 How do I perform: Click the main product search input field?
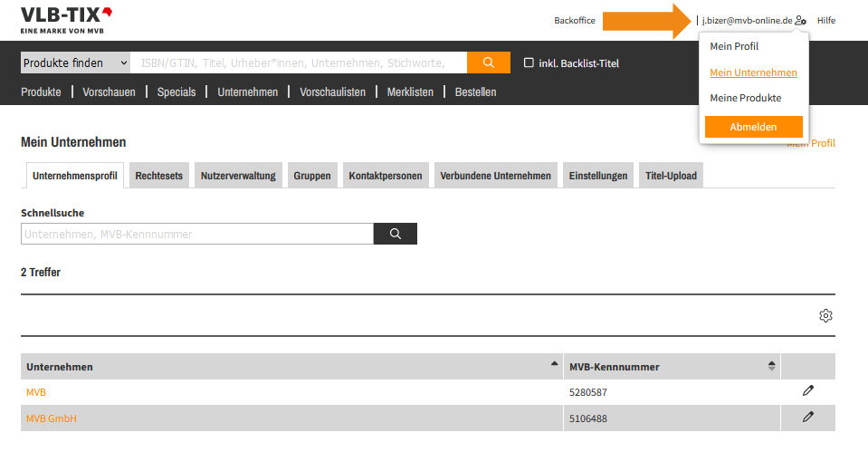[299, 62]
